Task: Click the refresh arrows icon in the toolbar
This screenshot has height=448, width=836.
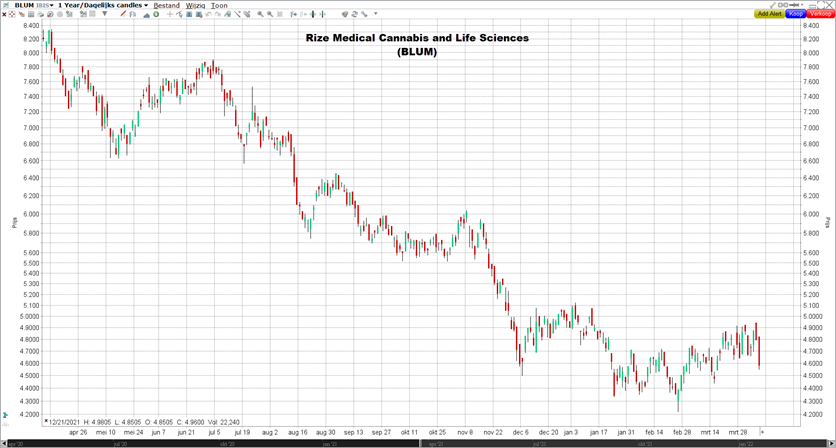Action: [x=355, y=14]
